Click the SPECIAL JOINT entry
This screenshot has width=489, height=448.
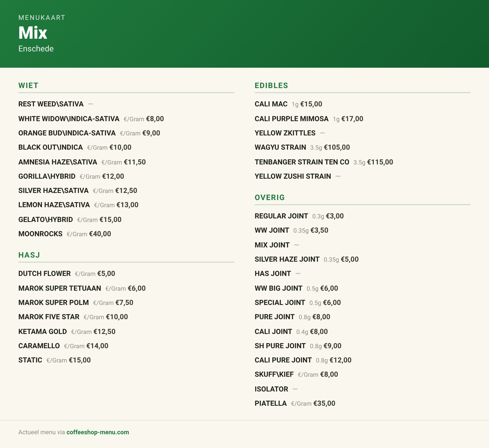point(280,303)
